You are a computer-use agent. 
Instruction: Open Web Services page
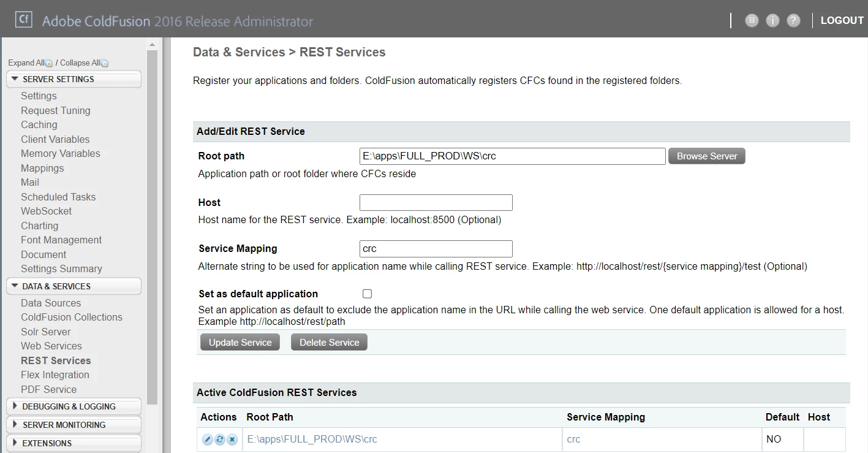[x=51, y=346]
